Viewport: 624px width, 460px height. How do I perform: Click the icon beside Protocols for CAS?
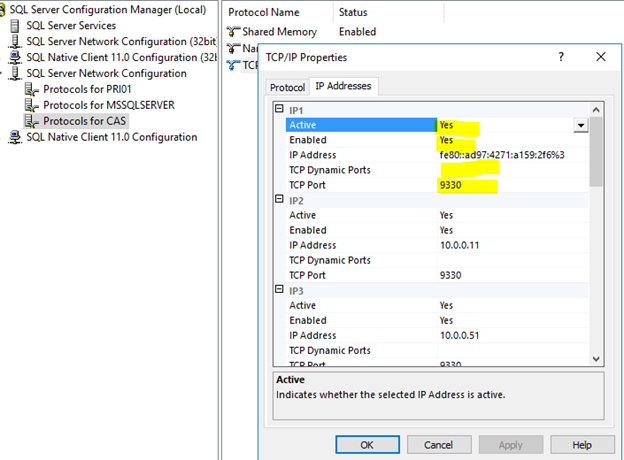pyautogui.click(x=32, y=121)
